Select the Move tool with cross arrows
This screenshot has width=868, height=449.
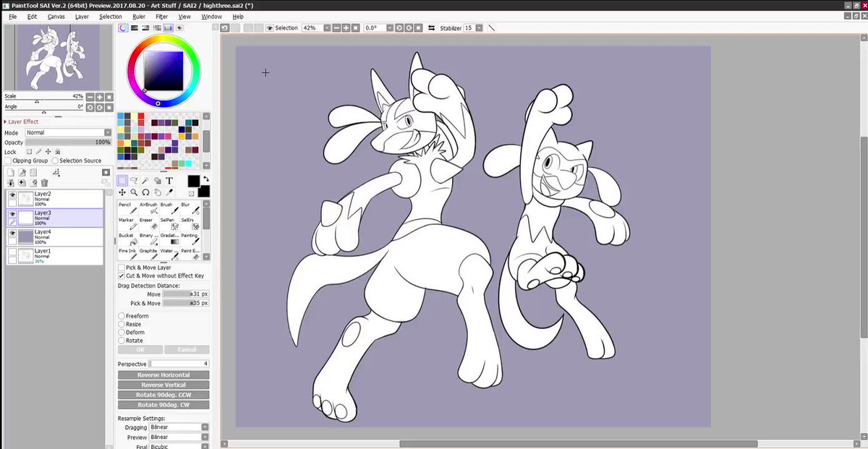coord(122,192)
